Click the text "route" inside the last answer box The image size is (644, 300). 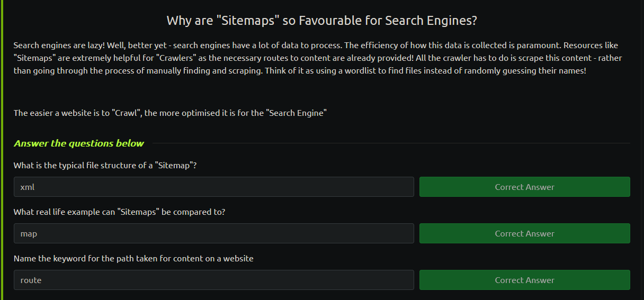click(31, 280)
